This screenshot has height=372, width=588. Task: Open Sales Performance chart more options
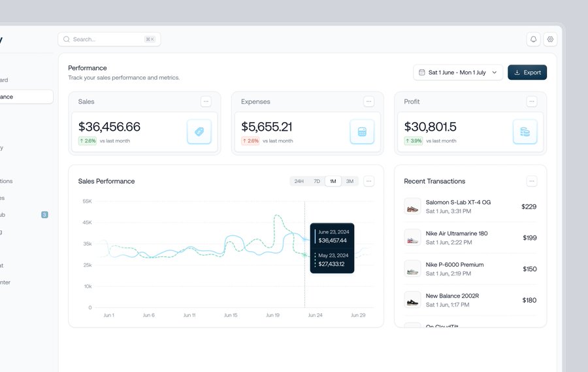[368, 181]
